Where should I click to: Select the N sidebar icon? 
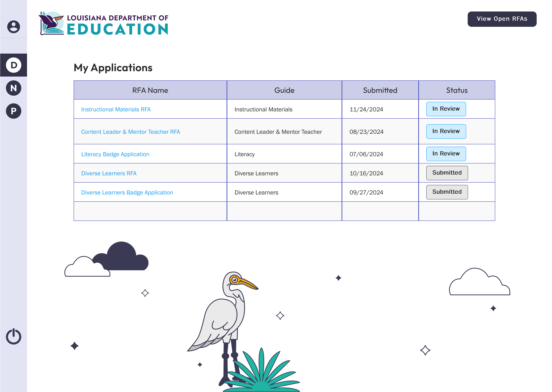(x=14, y=88)
